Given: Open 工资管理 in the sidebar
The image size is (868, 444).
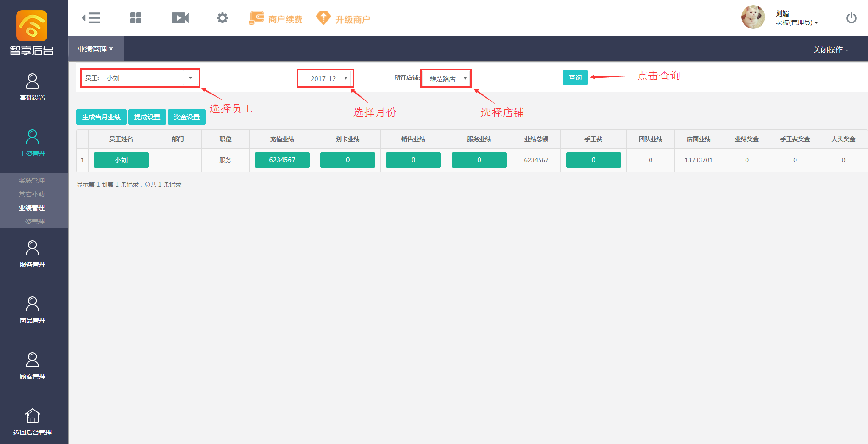Looking at the screenshot, I should [33, 143].
